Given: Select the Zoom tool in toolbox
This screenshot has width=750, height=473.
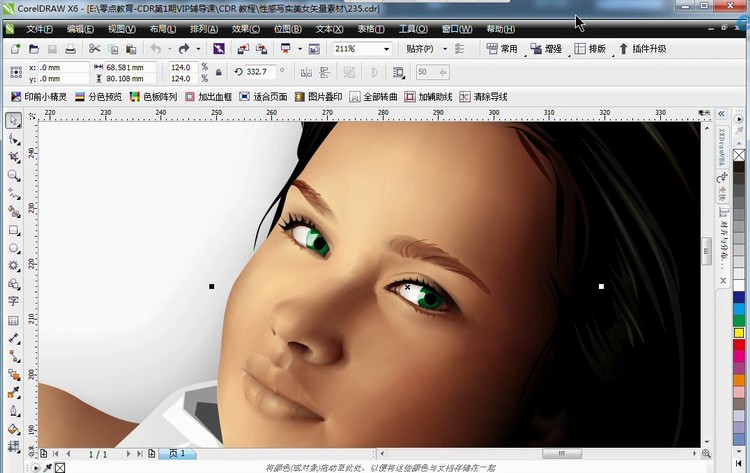Looking at the screenshot, I should tap(13, 176).
